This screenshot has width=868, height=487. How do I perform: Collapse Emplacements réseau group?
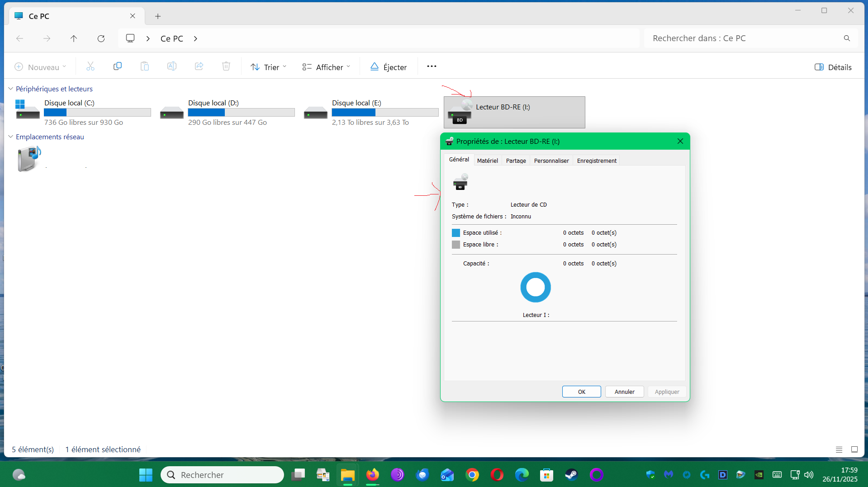tap(10, 137)
